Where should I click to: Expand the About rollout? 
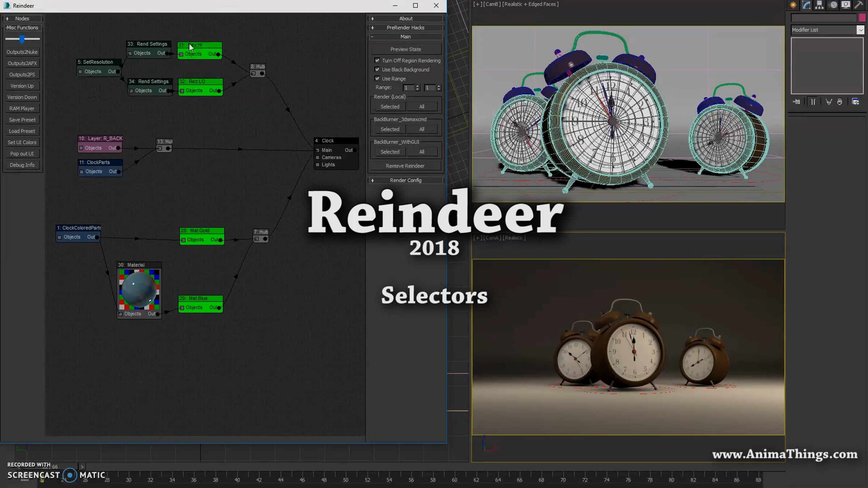[406, 18]
